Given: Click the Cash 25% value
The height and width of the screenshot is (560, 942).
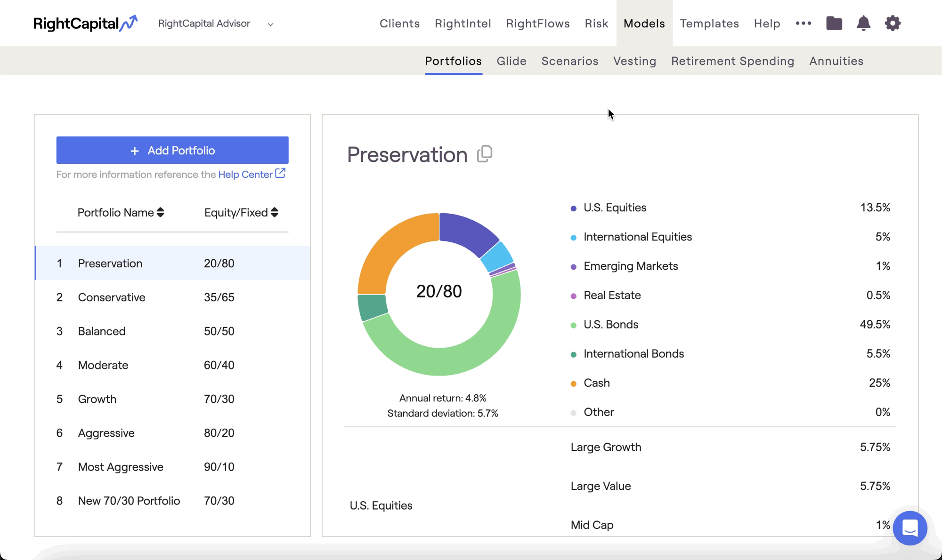Looking at the screenshot, I should click(879, 383).
